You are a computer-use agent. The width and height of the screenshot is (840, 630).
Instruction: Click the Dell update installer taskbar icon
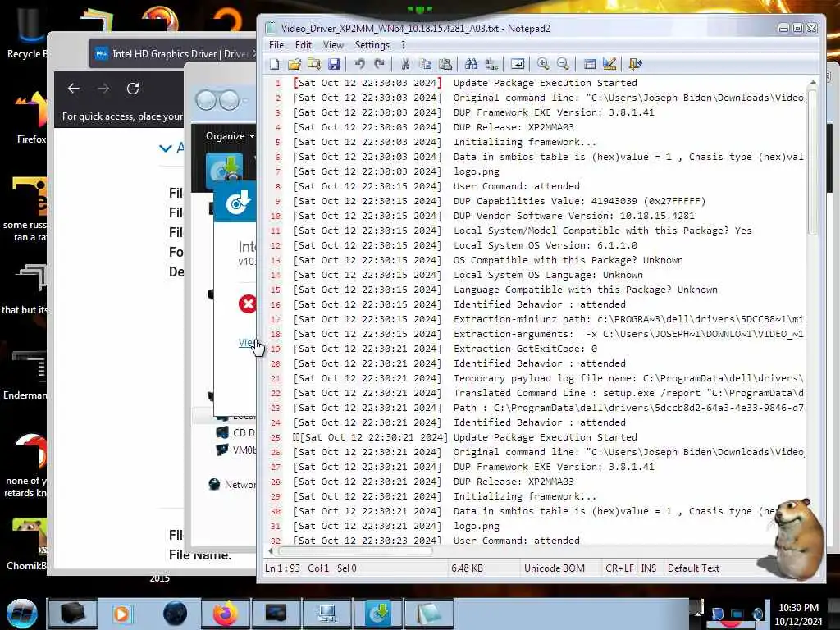(x=378, y=614)
